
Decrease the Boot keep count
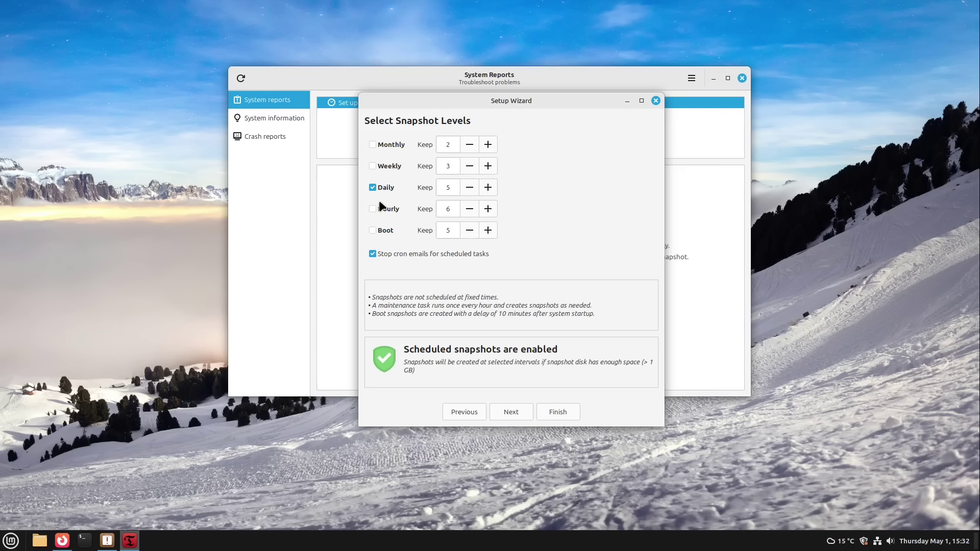click(x=469, y=230)
